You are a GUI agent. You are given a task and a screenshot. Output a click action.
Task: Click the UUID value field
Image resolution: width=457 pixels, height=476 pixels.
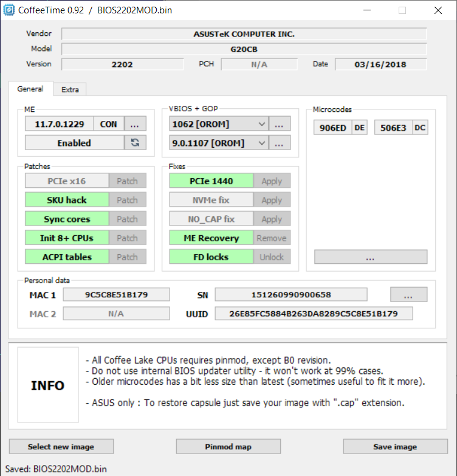pos(314,313)
